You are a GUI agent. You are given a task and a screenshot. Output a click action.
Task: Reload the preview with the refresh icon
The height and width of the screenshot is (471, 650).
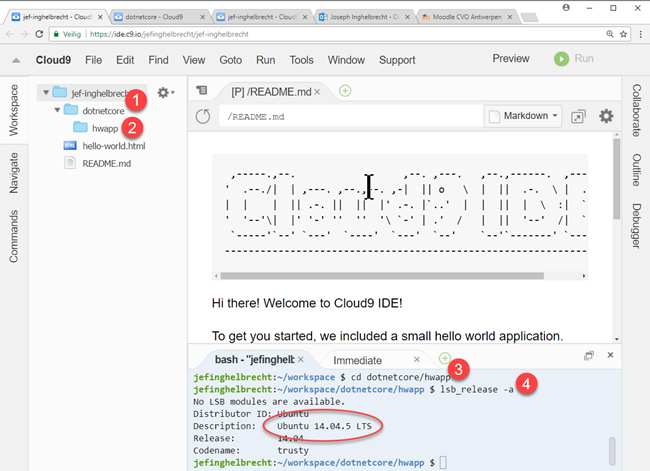[x=203, y=117]
